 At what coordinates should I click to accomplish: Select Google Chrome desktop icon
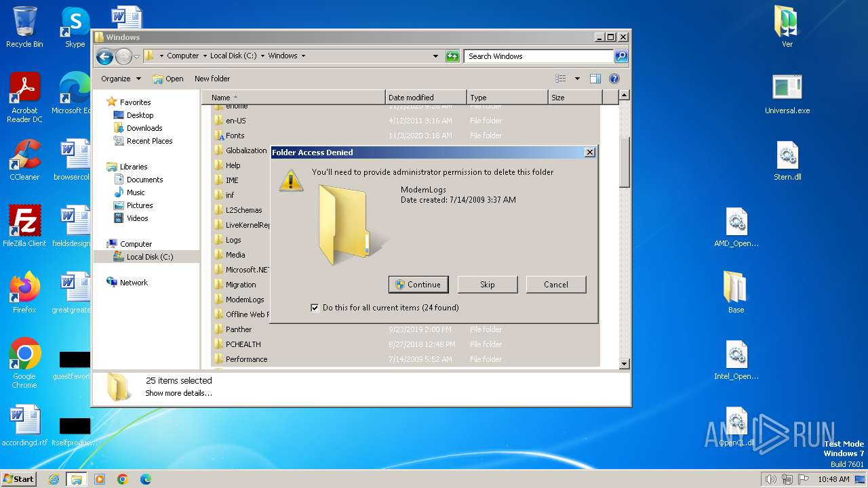coord(24,363)
